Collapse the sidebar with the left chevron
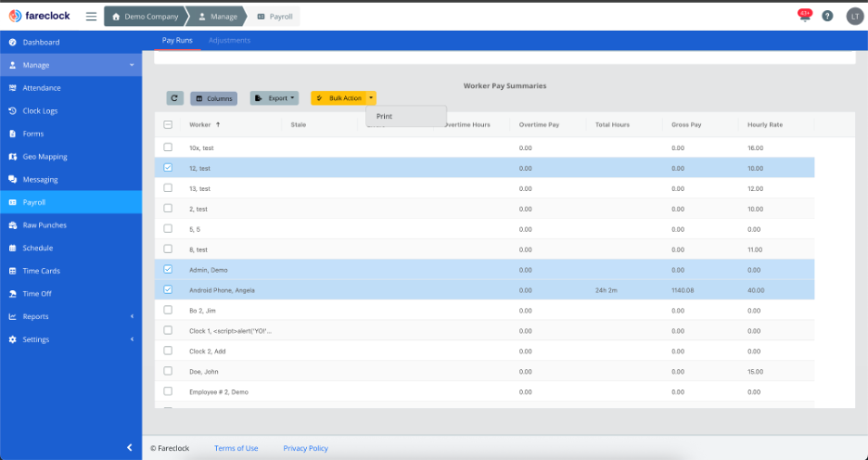This screenshot has width=868, height=460. [130, 447]
